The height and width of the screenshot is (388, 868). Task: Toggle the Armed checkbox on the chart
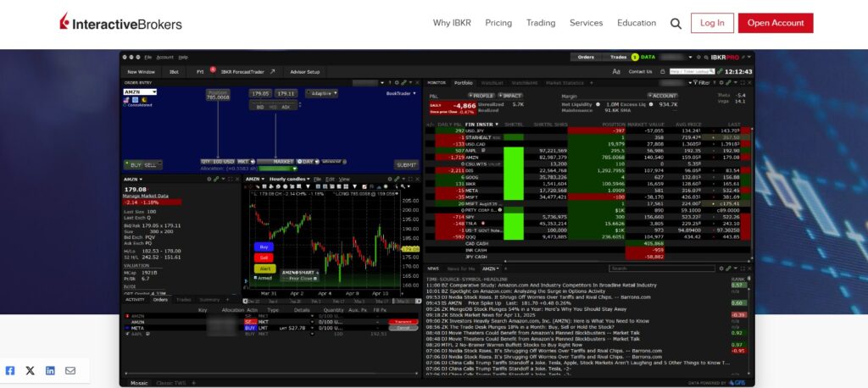(256, 278)
